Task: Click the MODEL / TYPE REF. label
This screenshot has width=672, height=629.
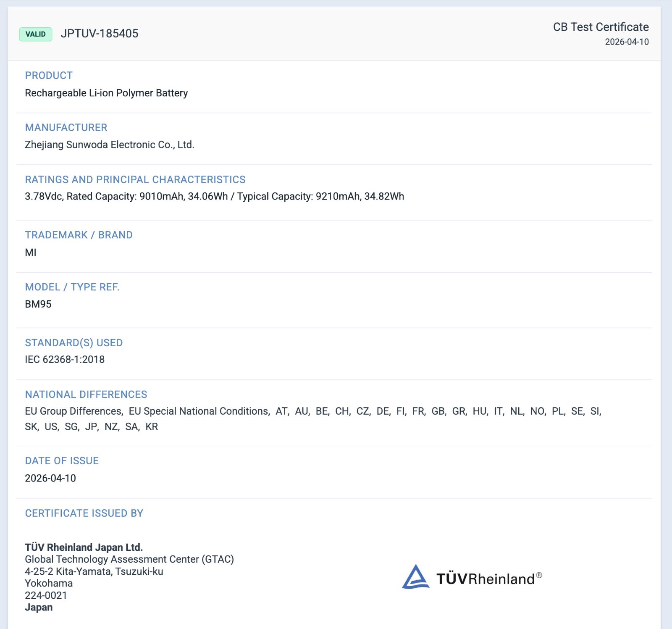Action: (72, 287)
